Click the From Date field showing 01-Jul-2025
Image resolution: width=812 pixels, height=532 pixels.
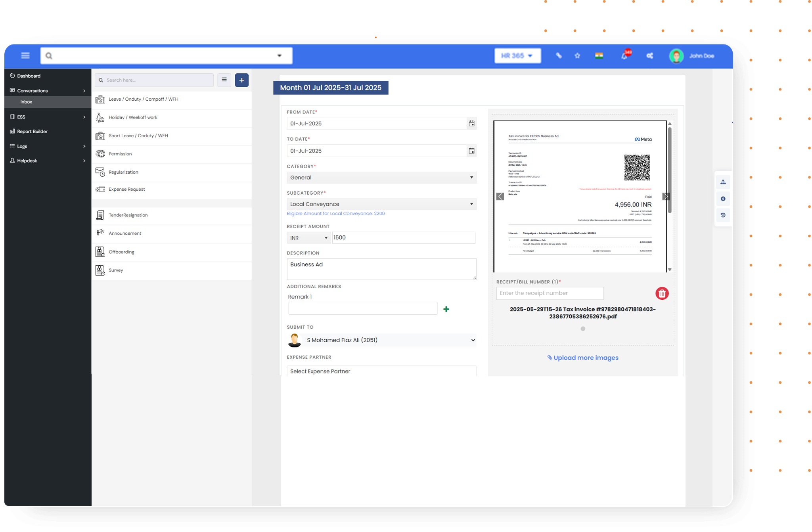click(x=377, y=124)
